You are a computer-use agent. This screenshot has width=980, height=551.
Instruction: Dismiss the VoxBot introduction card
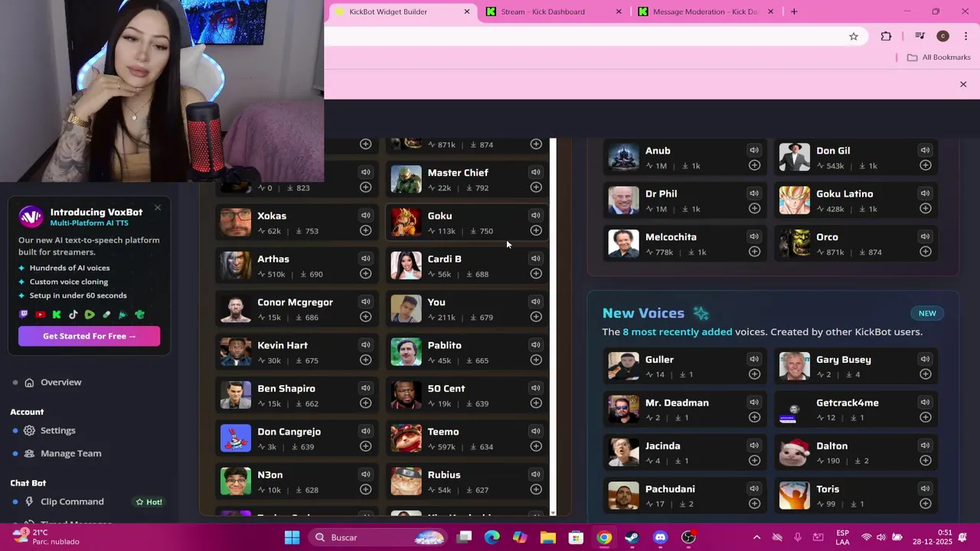158,207
